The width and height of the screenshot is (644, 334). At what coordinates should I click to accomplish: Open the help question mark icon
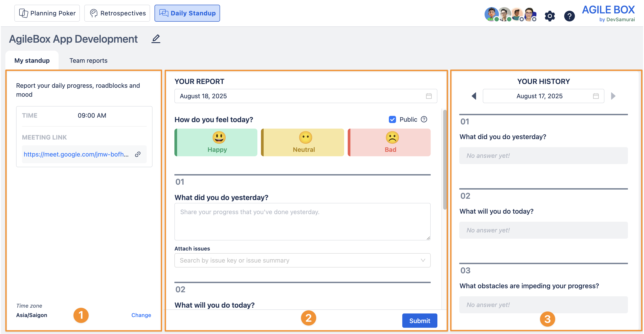[569, 16]
